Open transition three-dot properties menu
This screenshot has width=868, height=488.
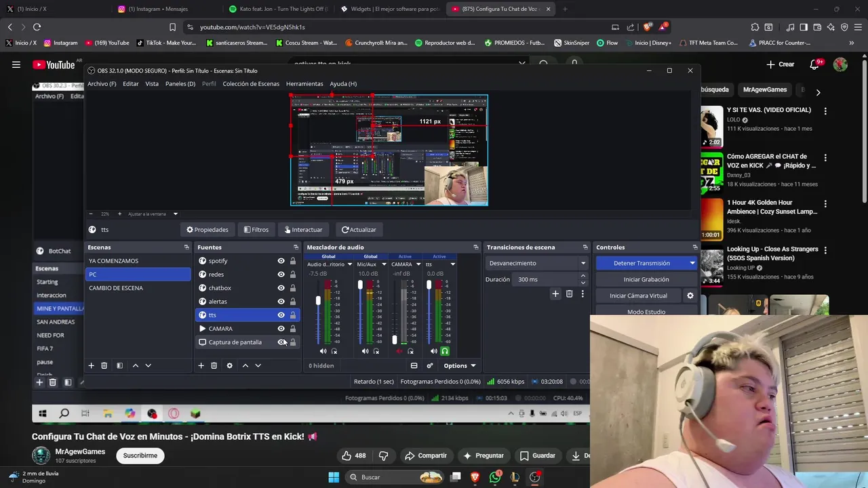click(582, 293)
